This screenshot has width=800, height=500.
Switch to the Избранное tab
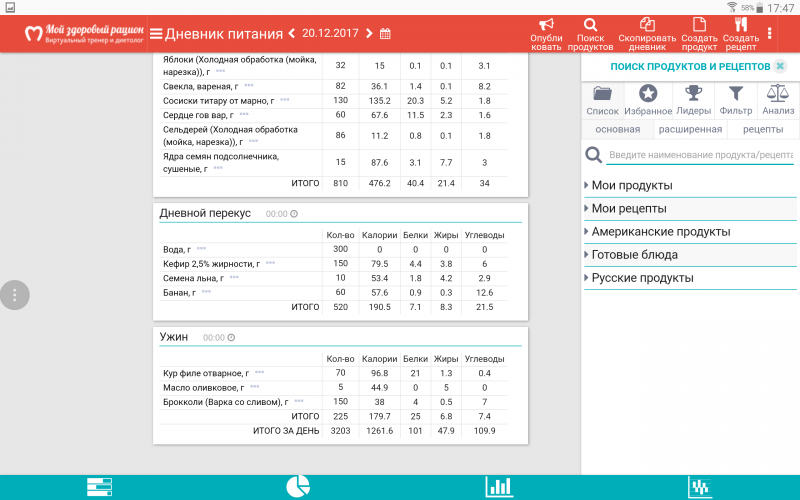pyautogui.click(x=648, y=100)
